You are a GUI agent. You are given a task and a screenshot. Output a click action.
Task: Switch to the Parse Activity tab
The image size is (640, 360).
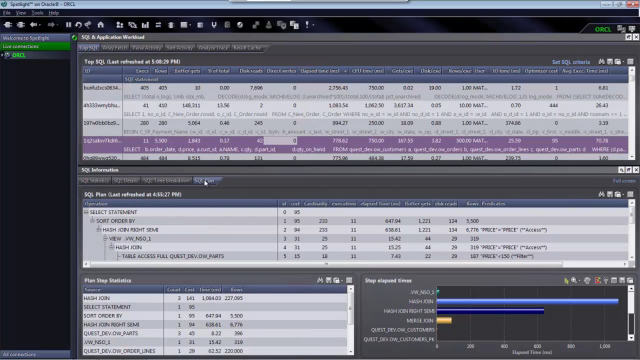pyautogui.click(x=147, y=48)
